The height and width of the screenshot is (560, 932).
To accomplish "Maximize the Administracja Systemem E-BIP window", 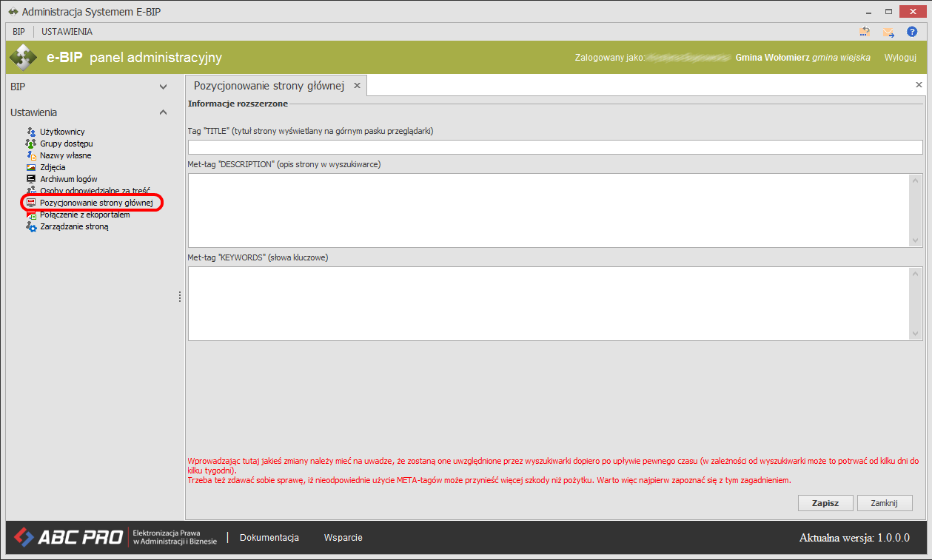I will coord(888,12).
